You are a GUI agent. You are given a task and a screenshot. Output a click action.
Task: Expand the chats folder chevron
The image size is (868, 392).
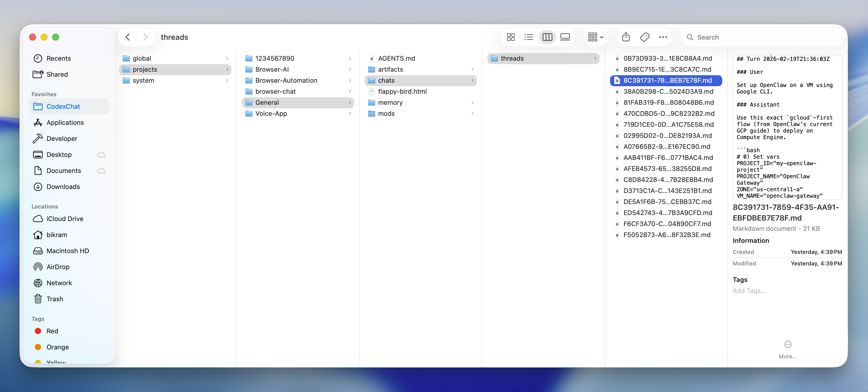coord(473,80)
